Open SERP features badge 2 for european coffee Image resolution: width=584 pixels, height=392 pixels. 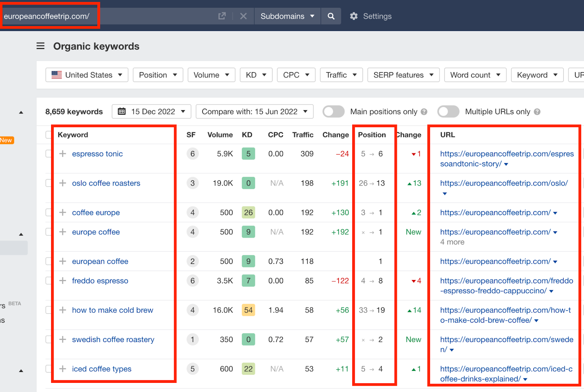tap(193, 261)
